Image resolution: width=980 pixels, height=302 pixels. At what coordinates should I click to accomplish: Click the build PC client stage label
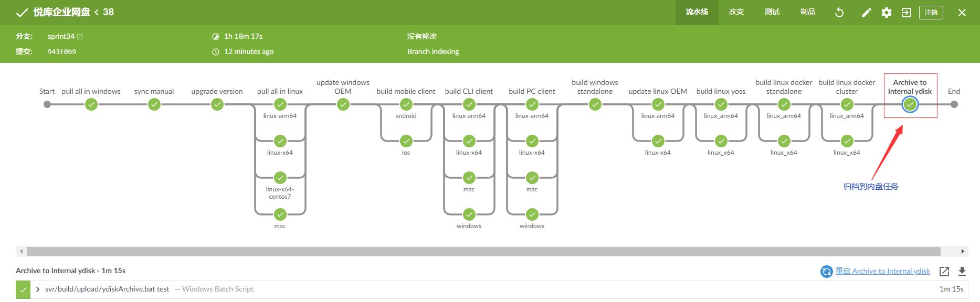point(532,91)
